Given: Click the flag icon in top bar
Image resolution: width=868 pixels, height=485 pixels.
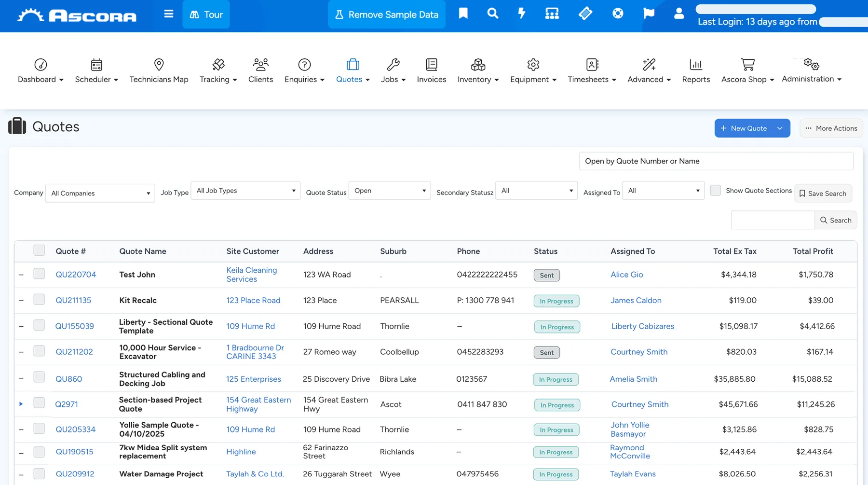Looking at the screenshot, I should tap(649, 14).
